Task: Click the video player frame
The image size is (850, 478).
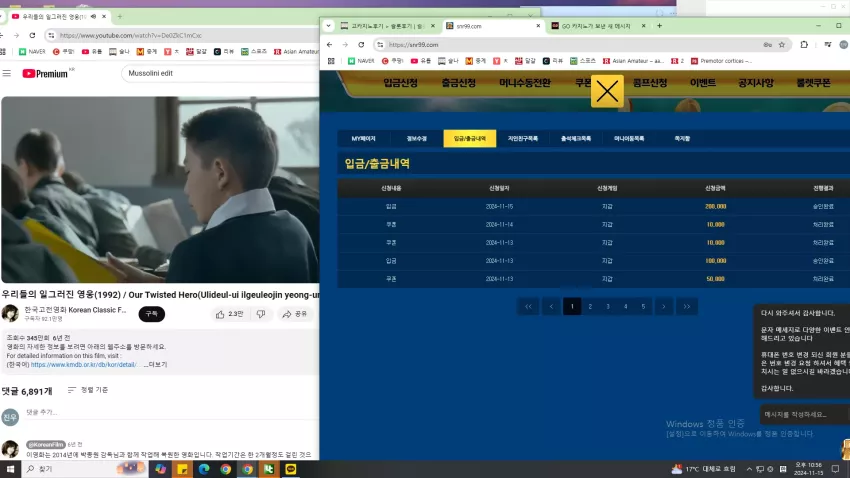Action: click(160, 189)
